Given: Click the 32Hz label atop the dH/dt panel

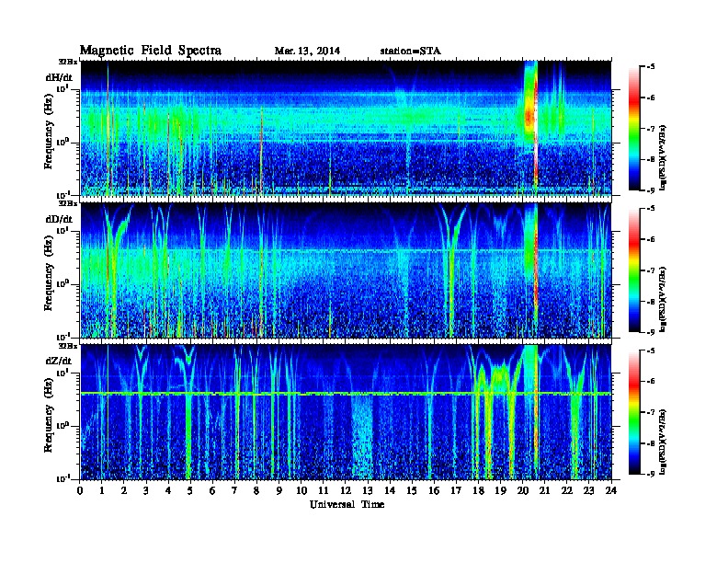Looking at the screenshot, I should click(x=68, y=62).
